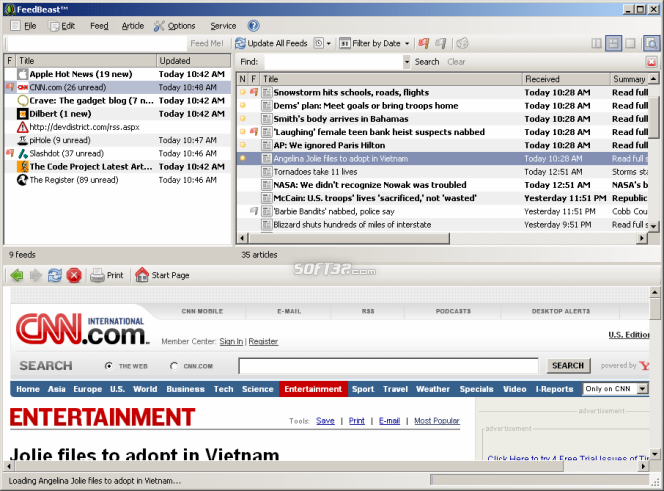Click the update schedule clock icon
Viewport: 664px width, 491px height.
[318, 43]
